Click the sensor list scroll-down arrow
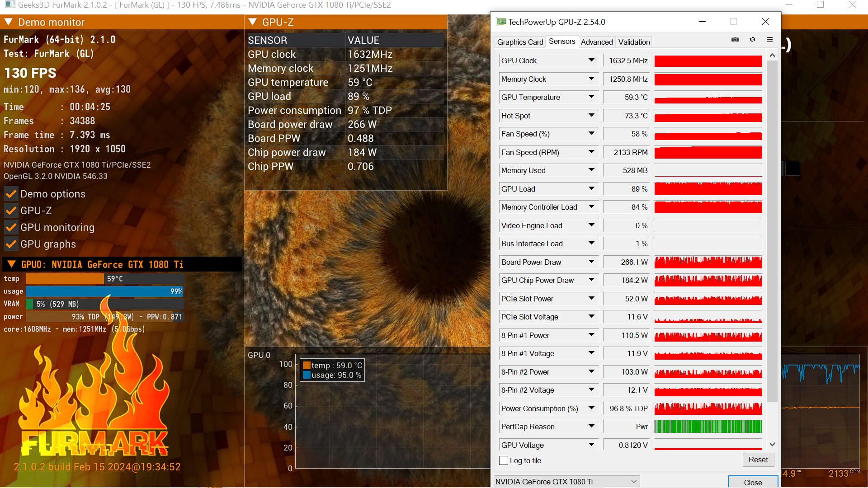The height and width of the screenshot is (488, 868). [x=772, y=445]
